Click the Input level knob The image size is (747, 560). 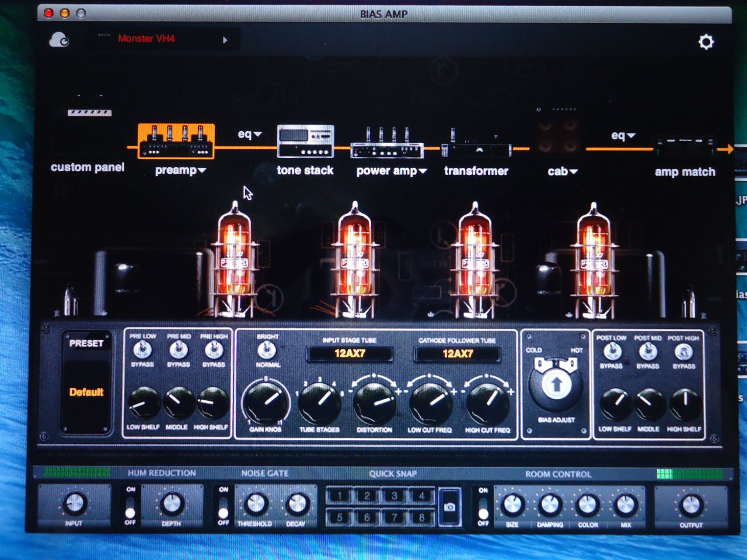click(74, 502)
